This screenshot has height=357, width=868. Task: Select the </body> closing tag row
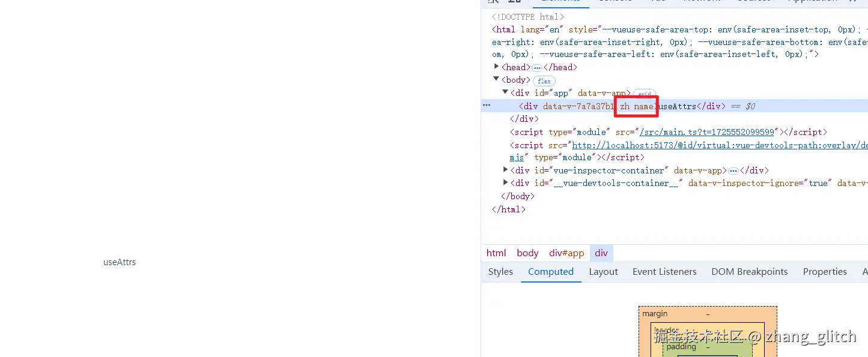coord(517,196)
